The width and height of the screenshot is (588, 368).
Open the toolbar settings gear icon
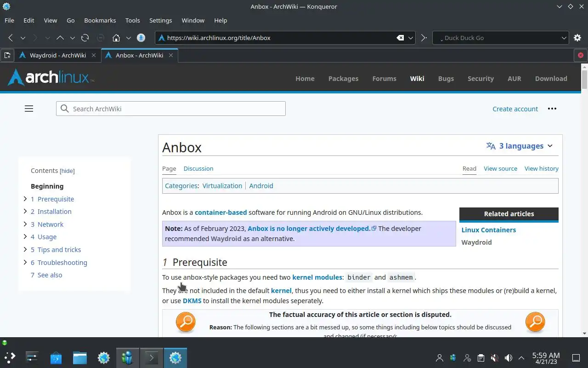(x=578, y=38)
